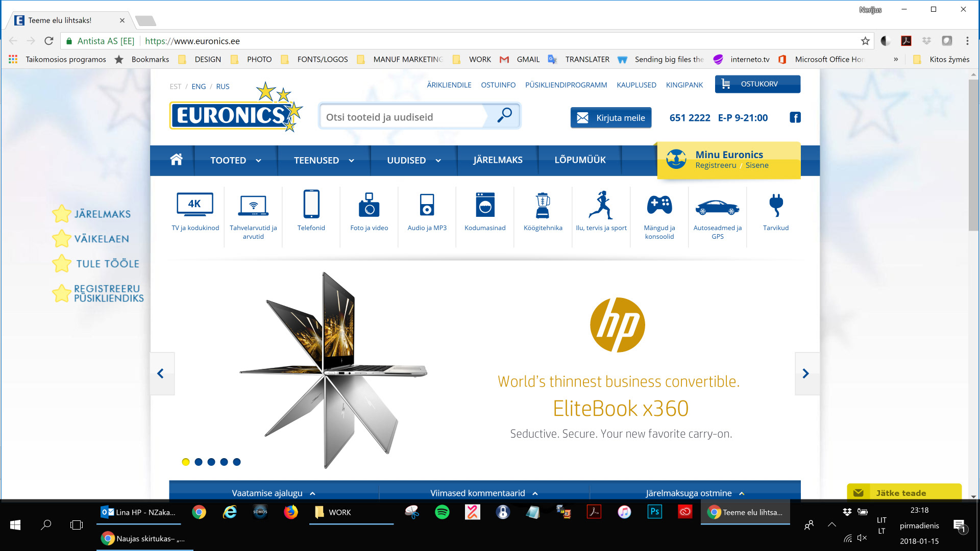Image resolution: width=980 pixels, height=551 pixels.
Task: Open the Köögitehnika blender icon
Action: (543, 205)
